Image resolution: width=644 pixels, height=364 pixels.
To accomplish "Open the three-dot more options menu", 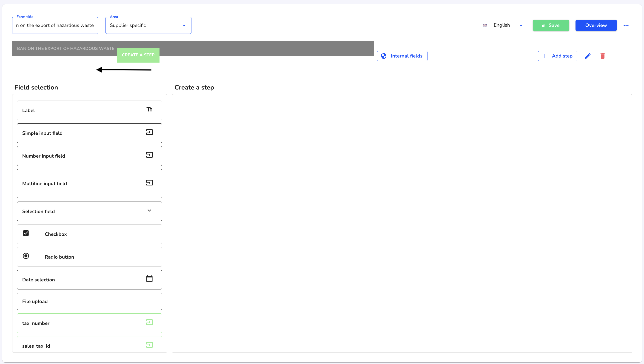I will 626,25.
